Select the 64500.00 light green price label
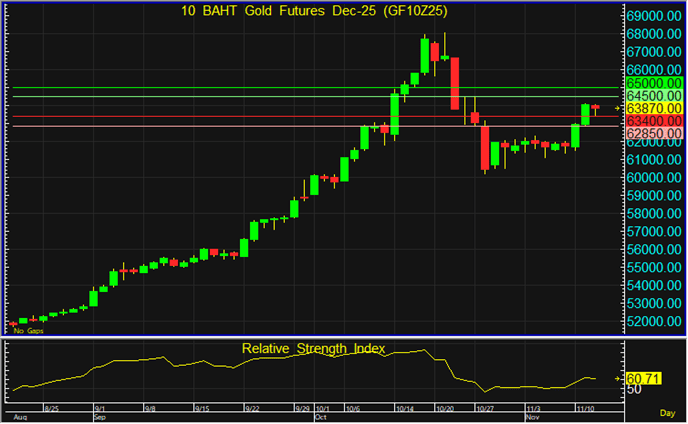 click(654, 95)
